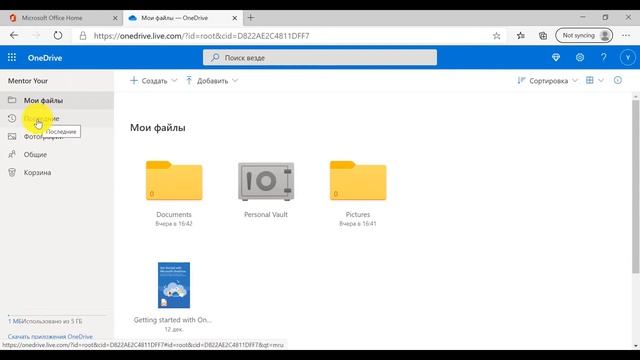Screen dimensions: 640x360
Task: Open the Personal Vault safe
Action: click(266, 181)
